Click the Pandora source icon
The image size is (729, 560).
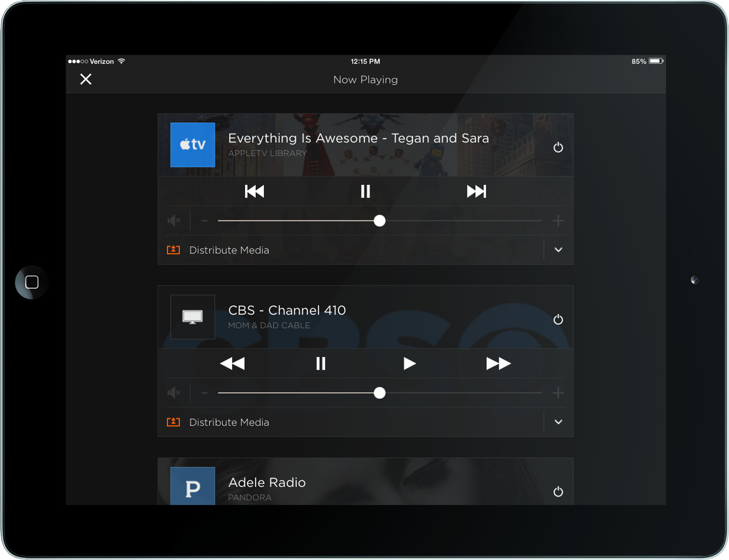[193, 486]
